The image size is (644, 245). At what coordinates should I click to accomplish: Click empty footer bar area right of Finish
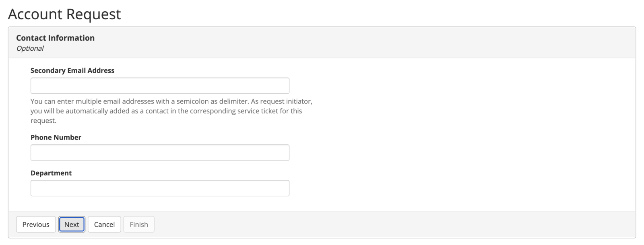(362, 224)
